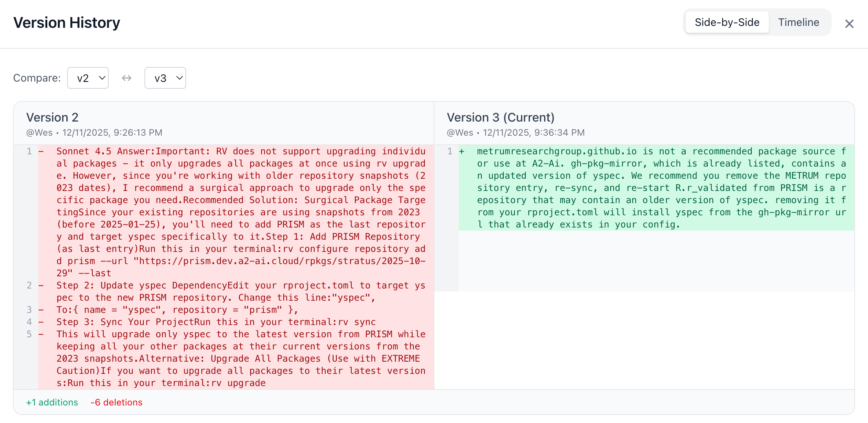Select the deleted 'Step 3: Sync' line
Screen dimensions: 868x423
pos(216,322)
